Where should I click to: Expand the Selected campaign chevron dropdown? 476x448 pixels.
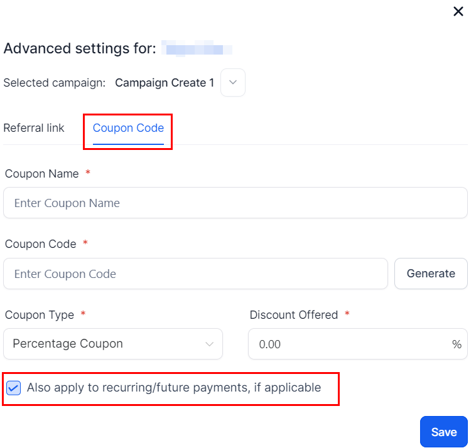click(x=233, y=83)
